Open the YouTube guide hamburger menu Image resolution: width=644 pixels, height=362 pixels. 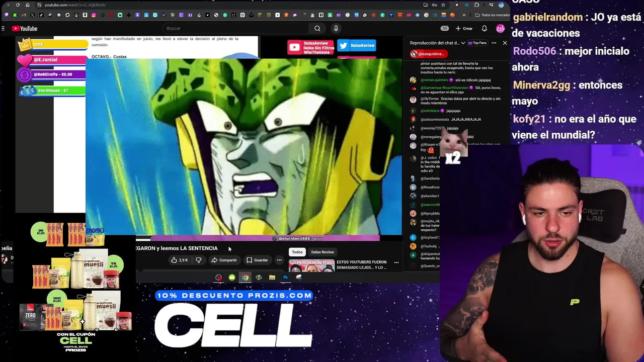(3, 29)
